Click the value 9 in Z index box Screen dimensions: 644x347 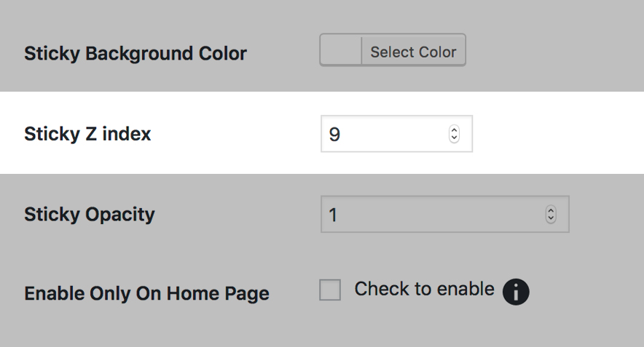(334, 135)
